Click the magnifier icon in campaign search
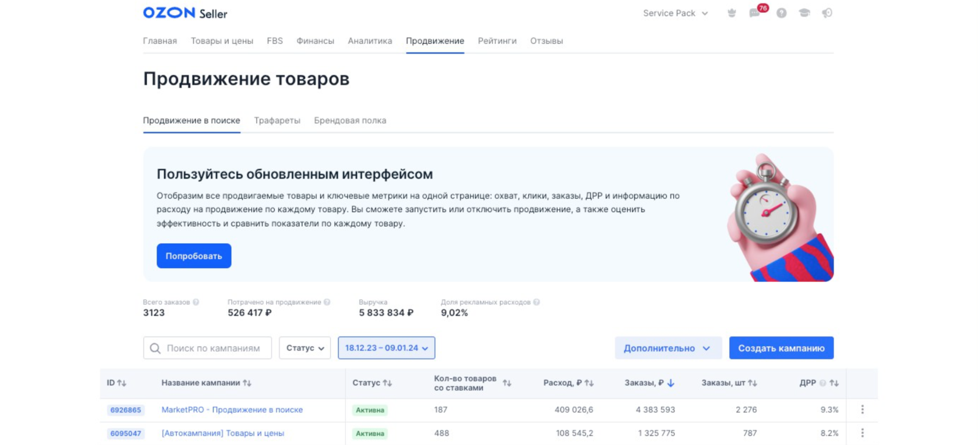The width and height of the screenshot is (980, 445). pyautogui.click(x=155, y=348)
